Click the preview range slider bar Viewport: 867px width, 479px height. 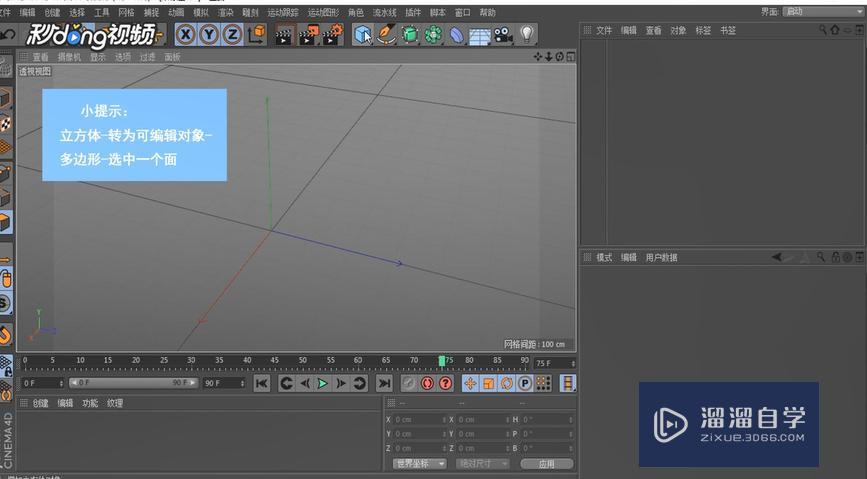point(133,383)
